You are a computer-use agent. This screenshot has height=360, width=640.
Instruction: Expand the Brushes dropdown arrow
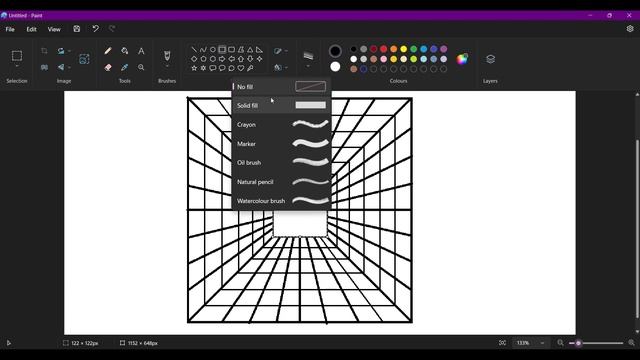167,66
